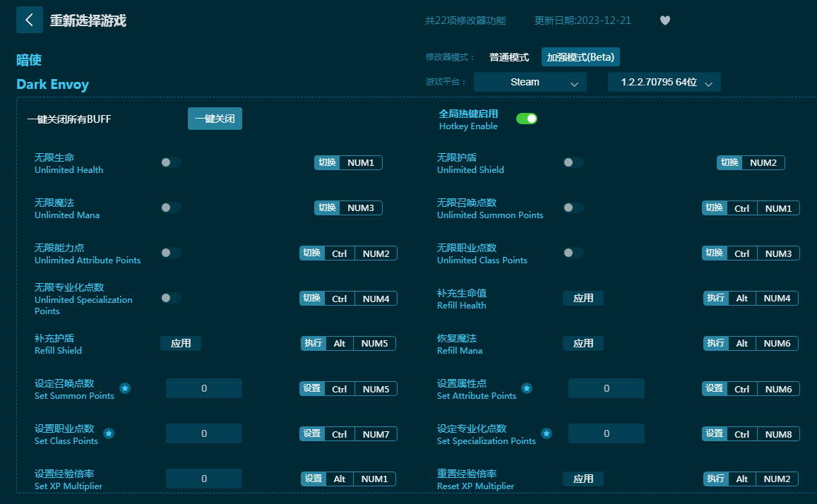Click star icon beside Set Specialization Points
Screen dimensions: 817x504
pyautogui.click(x=547, y=433)
